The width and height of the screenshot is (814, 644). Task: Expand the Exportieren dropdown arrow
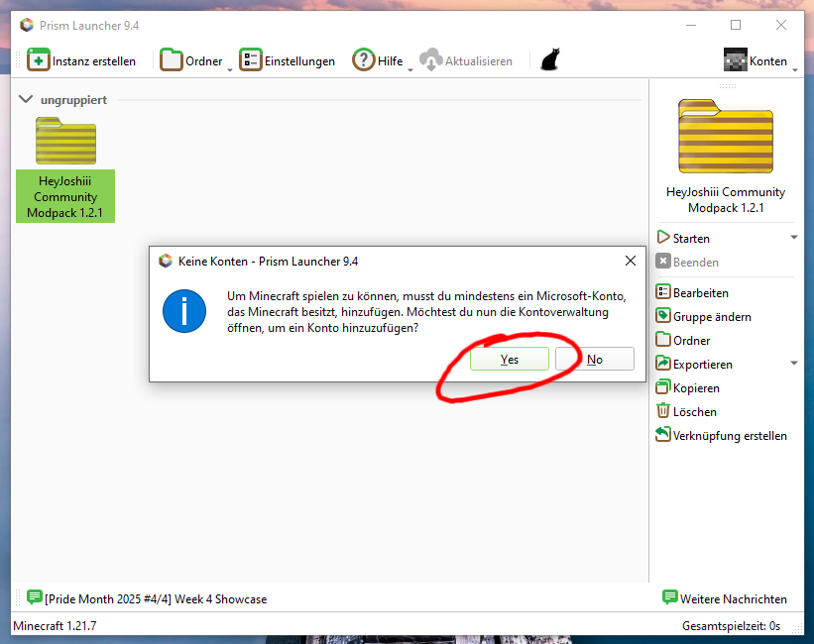point(793,364)
